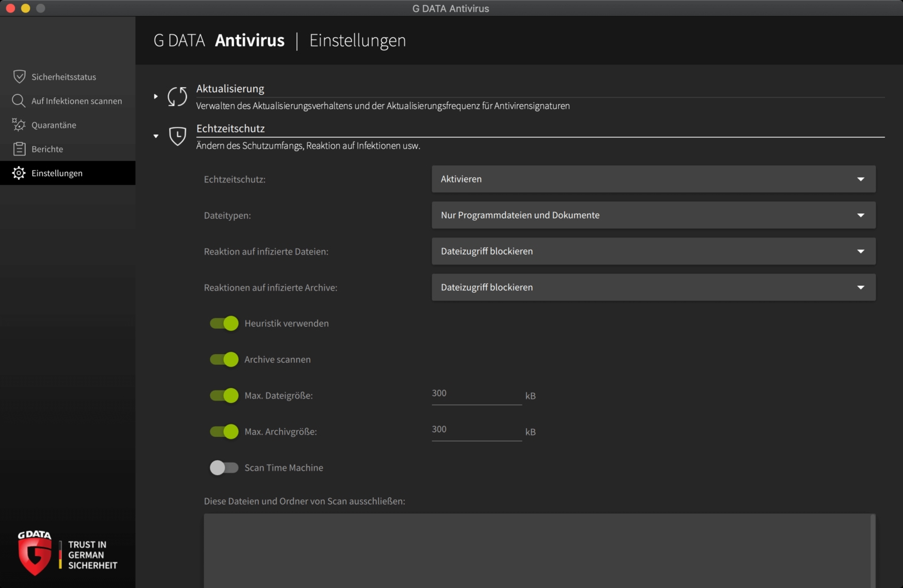
Task: Click the arrow of the Aktivieren dropdown
Action: 861,179
